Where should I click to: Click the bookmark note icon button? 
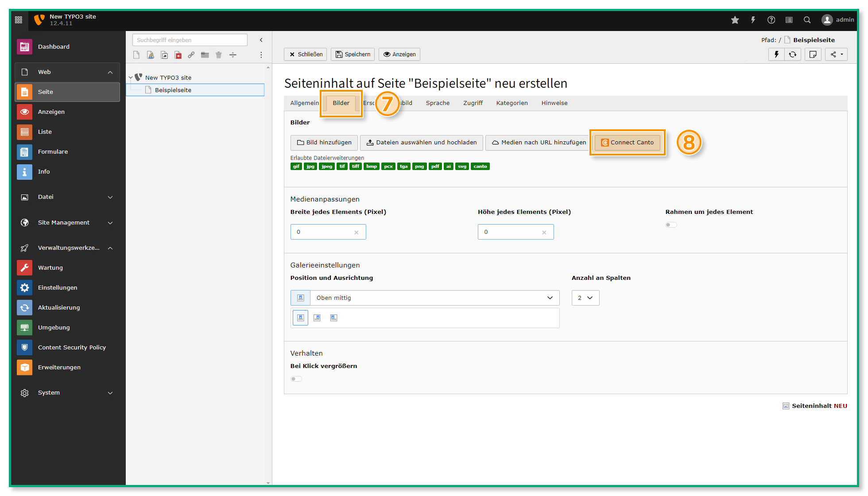click(x=813, y=54)
